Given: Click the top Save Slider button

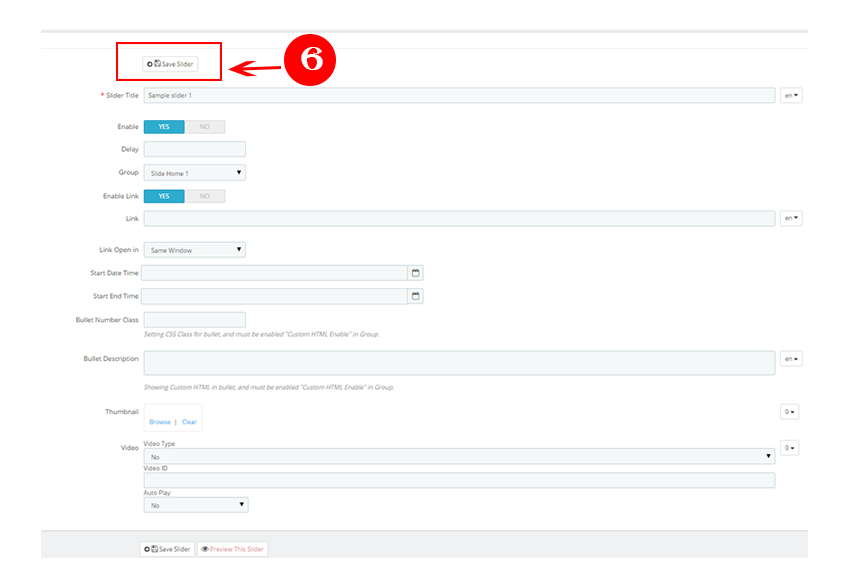Looking at the screenshot, I should [170, 64].
